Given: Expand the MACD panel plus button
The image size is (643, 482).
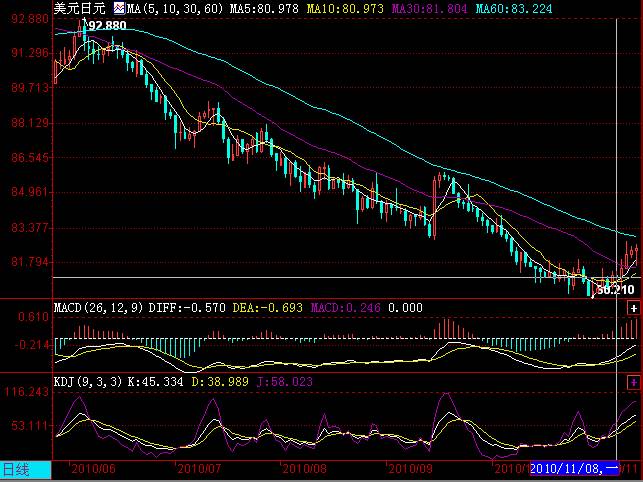Looking at the screenshot, I should (x=634, y=308).
